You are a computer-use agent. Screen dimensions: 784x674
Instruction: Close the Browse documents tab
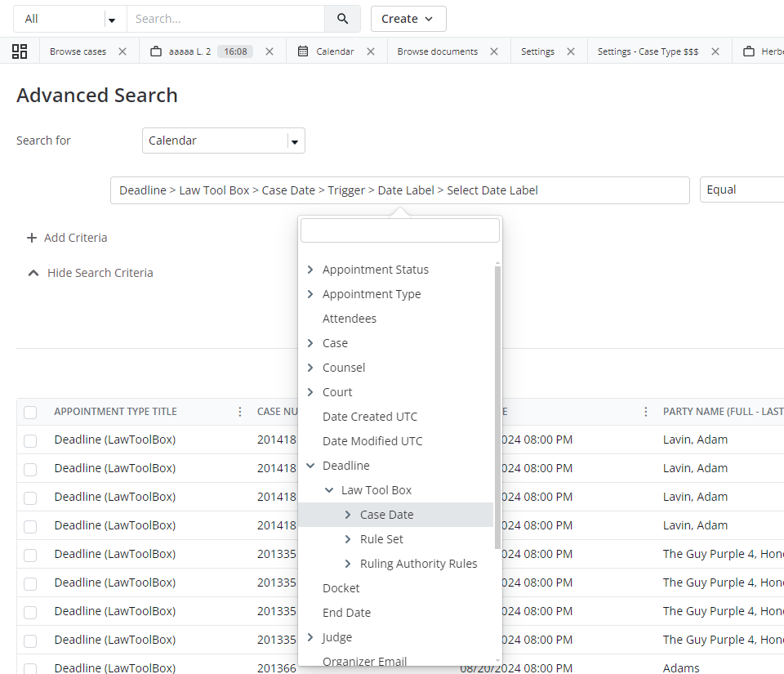point(494,51)
